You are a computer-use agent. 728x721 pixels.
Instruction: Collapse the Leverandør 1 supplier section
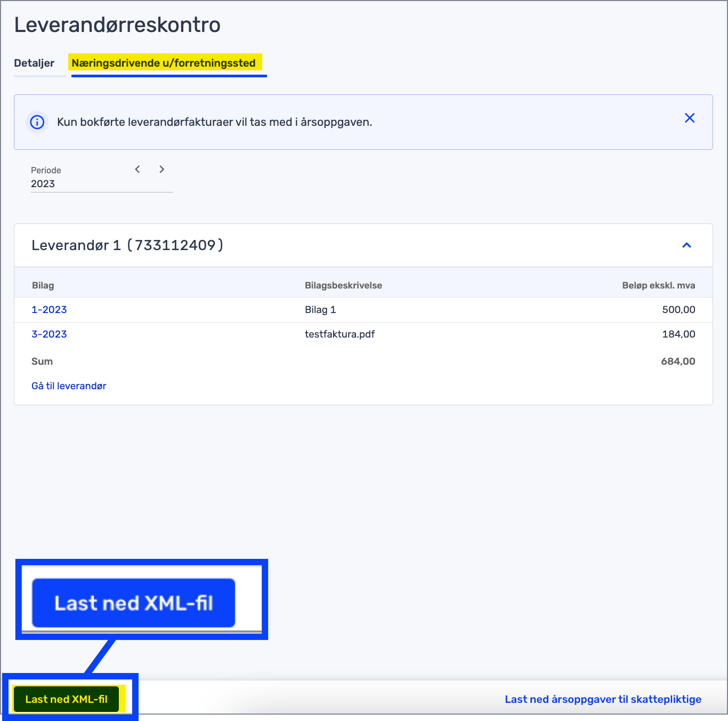click(687, 246)
